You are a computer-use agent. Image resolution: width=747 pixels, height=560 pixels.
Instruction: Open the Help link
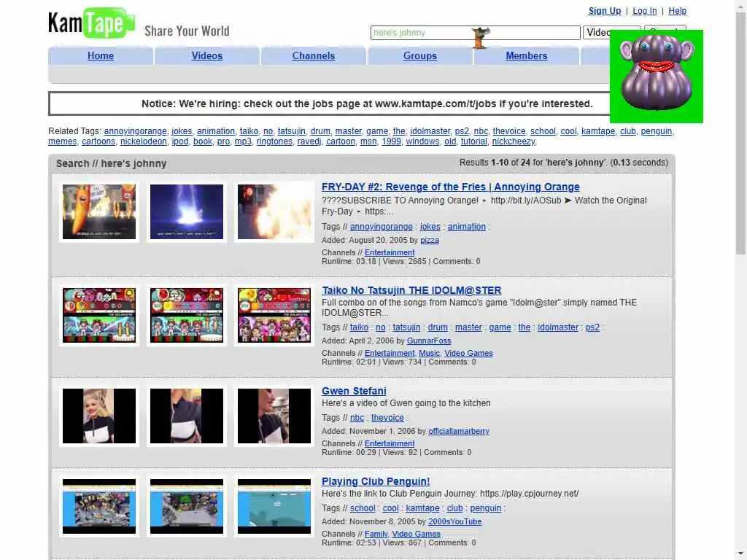(678, 11)
